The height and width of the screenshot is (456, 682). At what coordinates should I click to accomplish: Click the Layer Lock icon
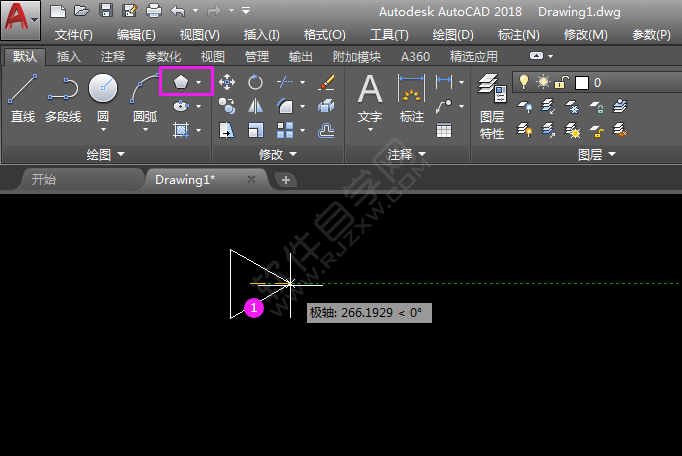596,106
